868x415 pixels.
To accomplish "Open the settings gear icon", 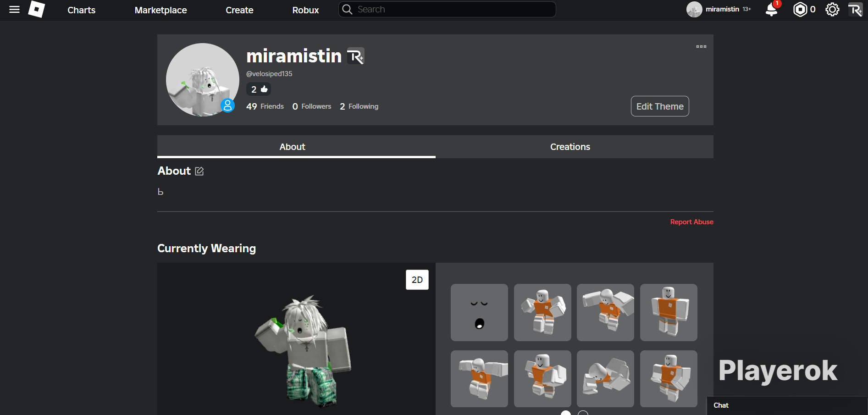I will coord(832,10).
